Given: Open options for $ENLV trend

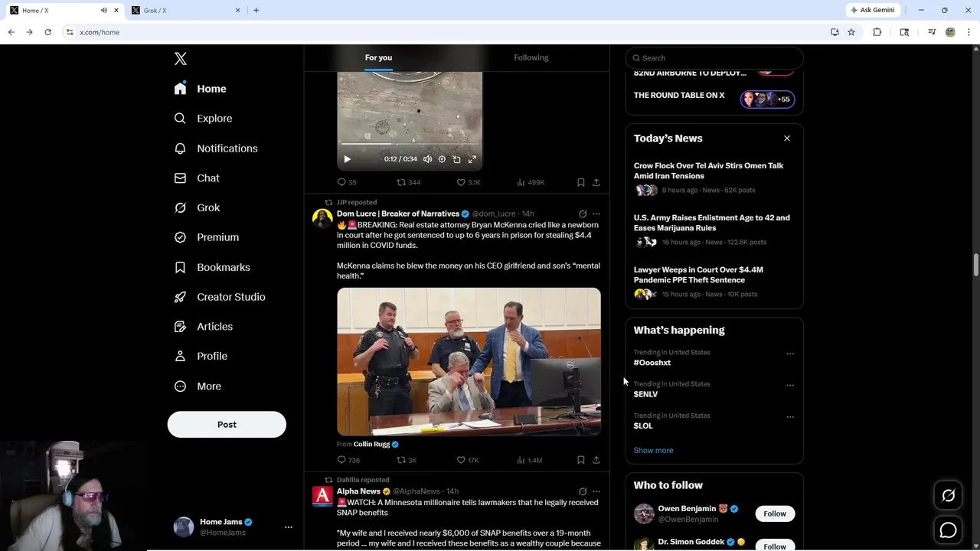Looking at the screenshot, I should [790, 385].
